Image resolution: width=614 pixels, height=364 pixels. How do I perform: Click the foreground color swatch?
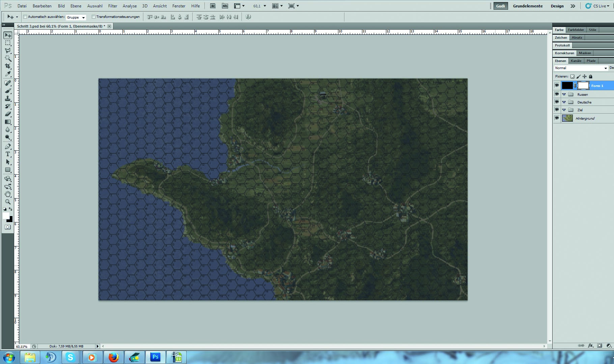(6, 216)
